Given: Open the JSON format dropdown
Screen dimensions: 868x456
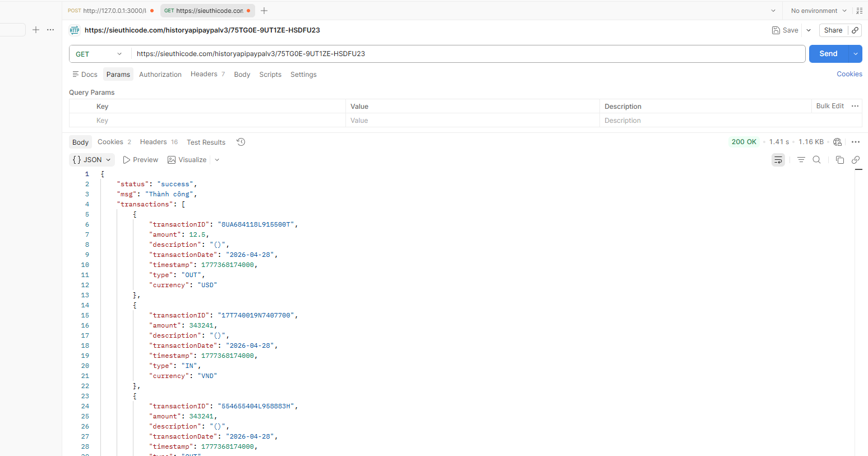Looking at the screenshot, I should [x=92, y=160].
